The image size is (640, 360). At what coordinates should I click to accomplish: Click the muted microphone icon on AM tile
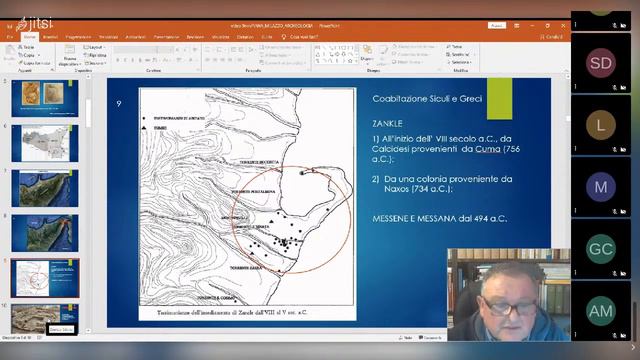coord(615,336)
